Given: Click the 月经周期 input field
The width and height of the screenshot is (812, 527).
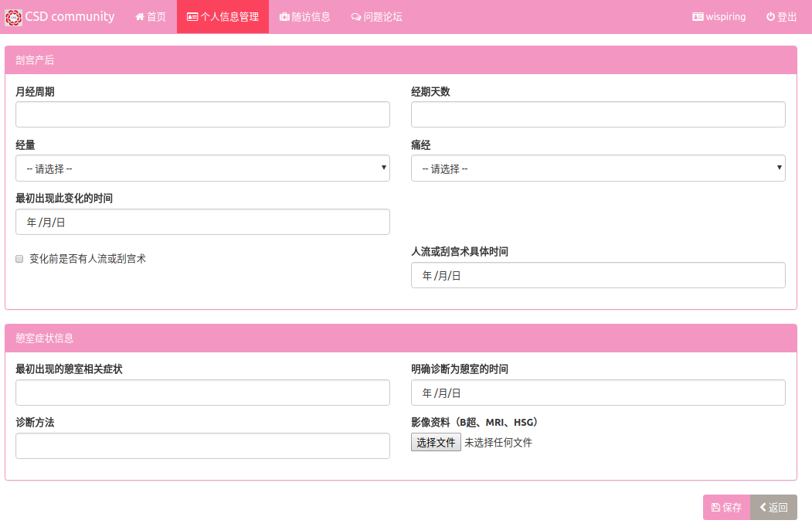Looking at the screenshot, I should point(202,114).
